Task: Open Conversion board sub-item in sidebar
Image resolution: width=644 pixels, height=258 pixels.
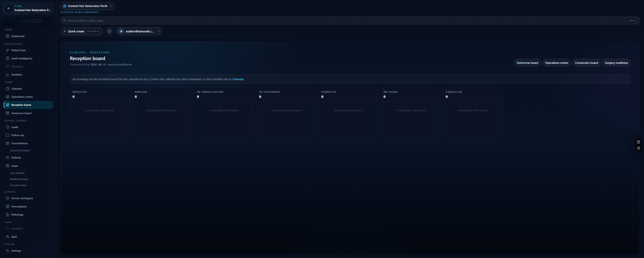Action: point(20,151)
